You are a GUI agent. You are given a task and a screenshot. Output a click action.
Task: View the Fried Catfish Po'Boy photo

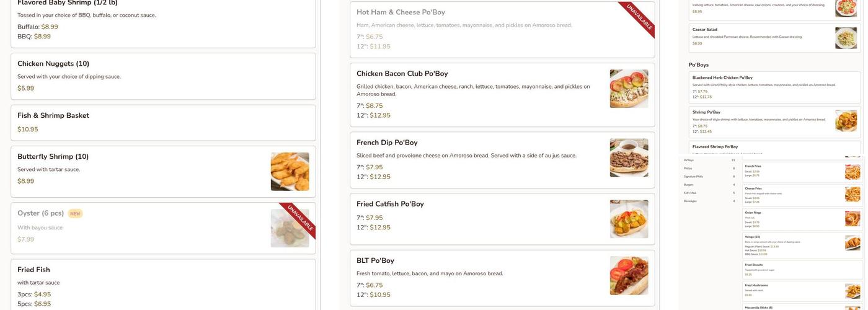pos(629,219)
